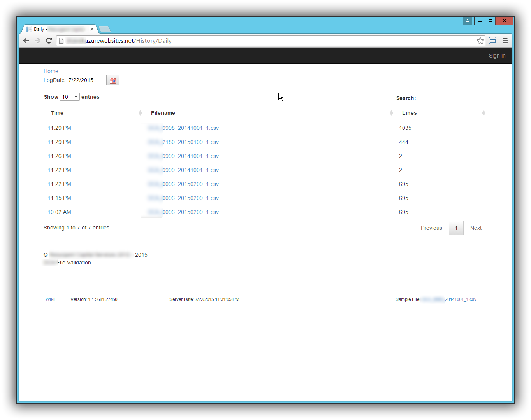531x420 pixels.
Task: Close the Daily browser tab
Action: pyautogui.click(x=92, y=29)
